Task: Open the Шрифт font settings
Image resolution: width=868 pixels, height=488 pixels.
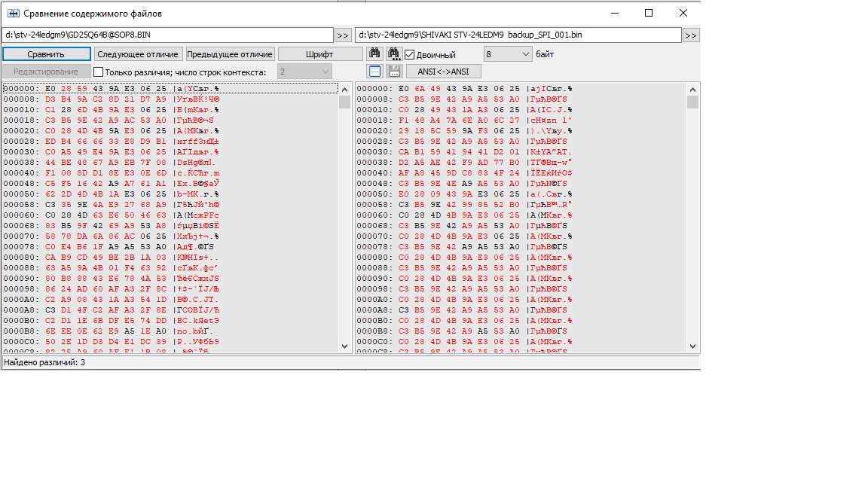Action: pyautogui.click(x=319, y=54)
